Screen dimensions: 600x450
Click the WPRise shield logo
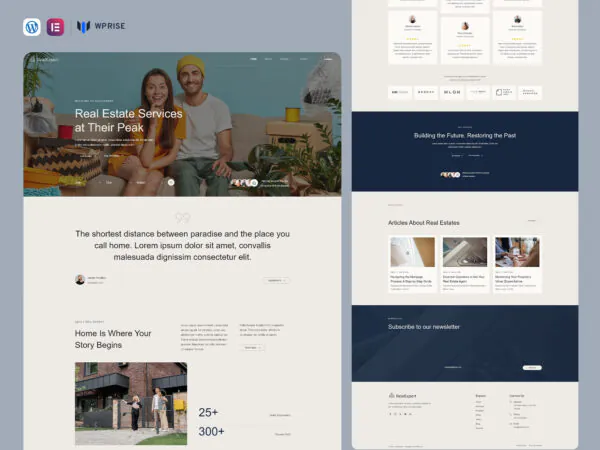(x=84, y=27)
